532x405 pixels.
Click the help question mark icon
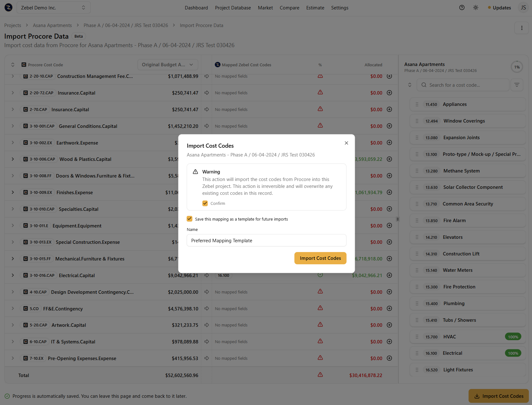[x=462, y=8]
